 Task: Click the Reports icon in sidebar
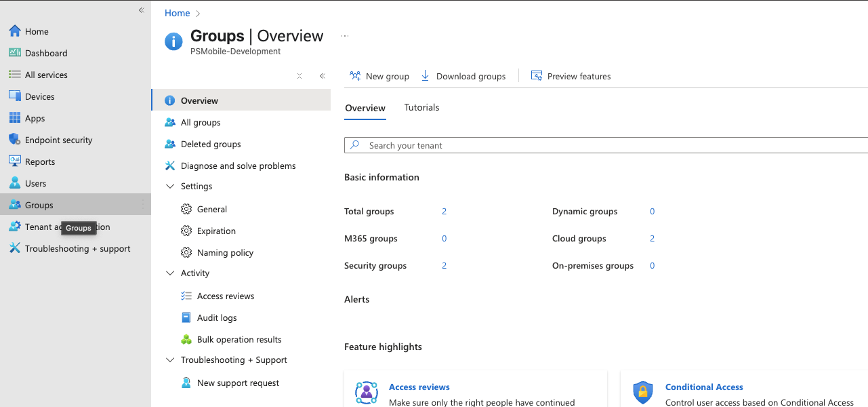pyautogui.click(x=14, y=161)
